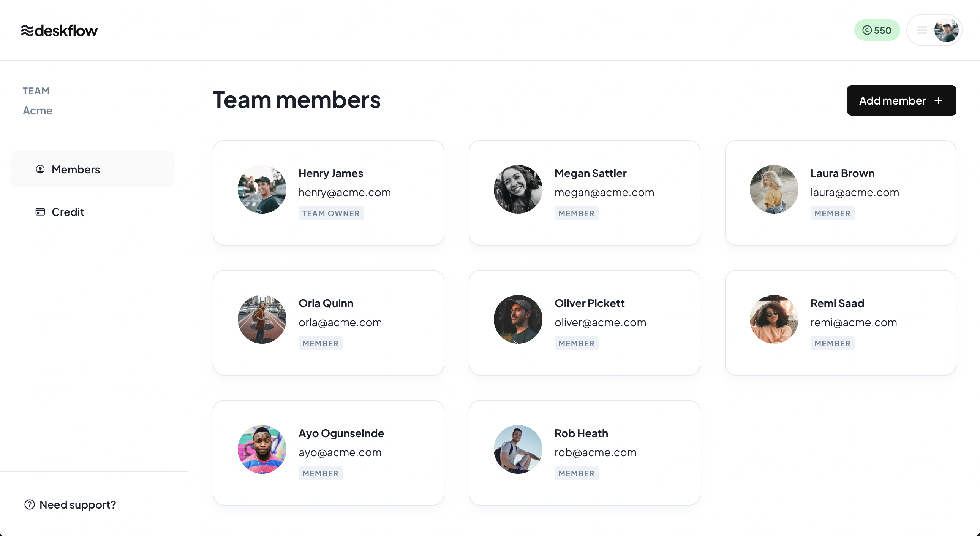Click the user profile avatar in header
This screenshot has width=980, height=536.
point(946,30)
